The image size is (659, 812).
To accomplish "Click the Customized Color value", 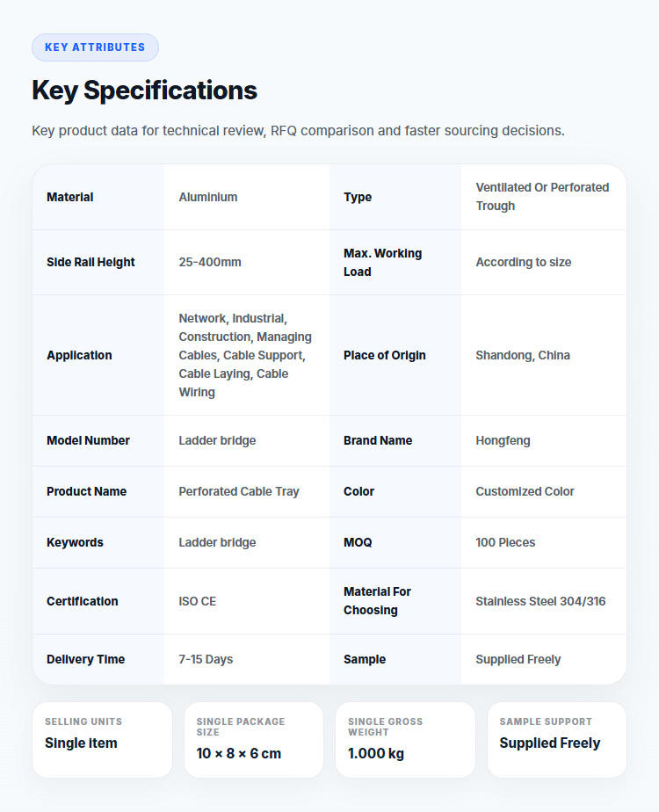I will (525, 491).
